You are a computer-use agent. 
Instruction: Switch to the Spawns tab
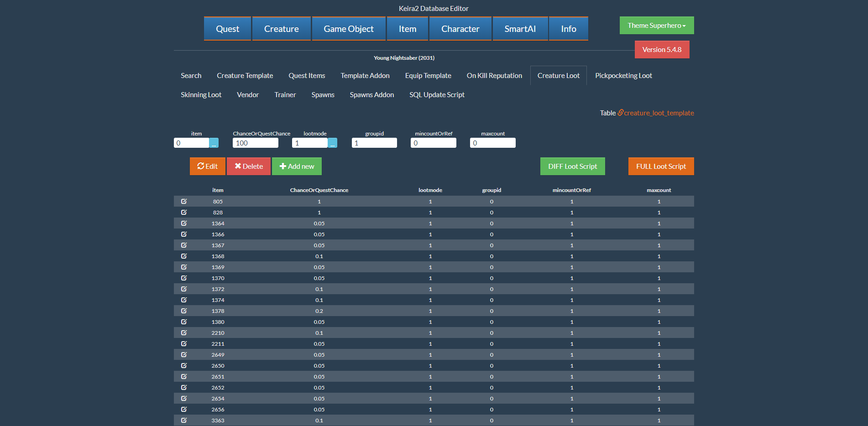click(x=323, y=95)
